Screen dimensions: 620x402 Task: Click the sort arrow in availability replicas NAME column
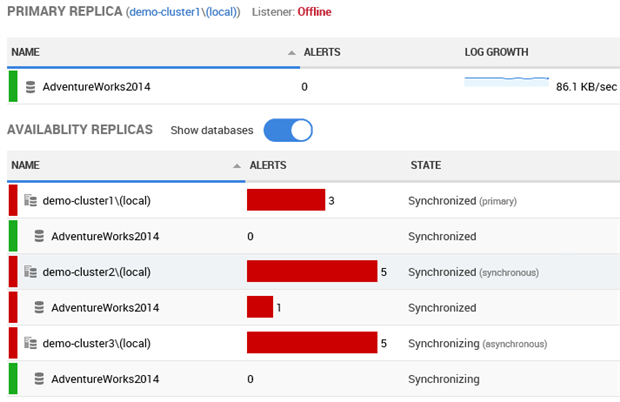(237, 166)
